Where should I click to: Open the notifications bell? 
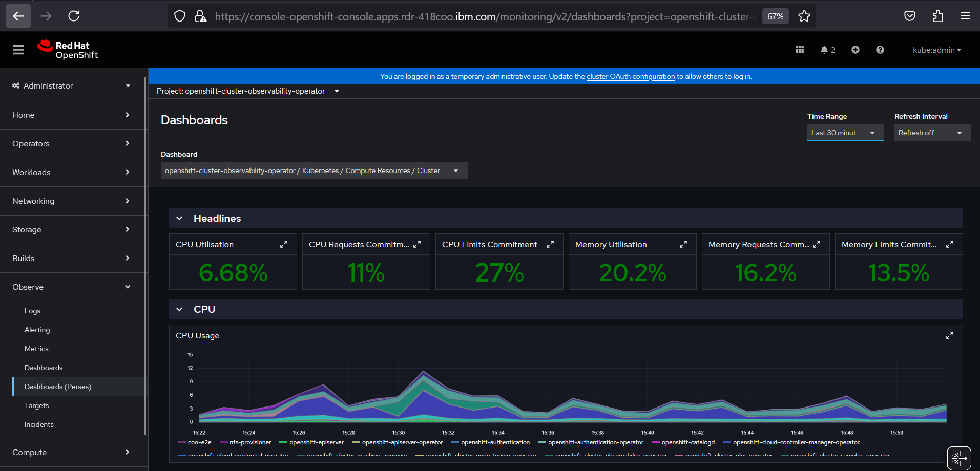pos(824,50)
